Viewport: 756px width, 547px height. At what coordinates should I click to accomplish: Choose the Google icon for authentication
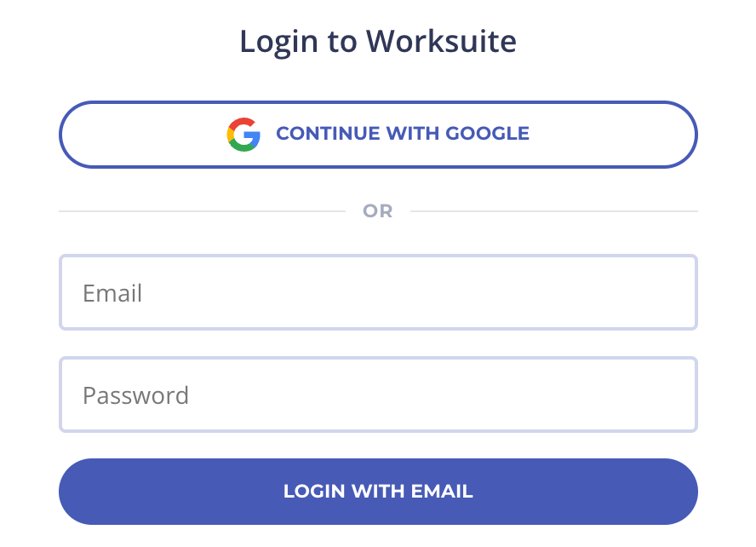point(243,133)
